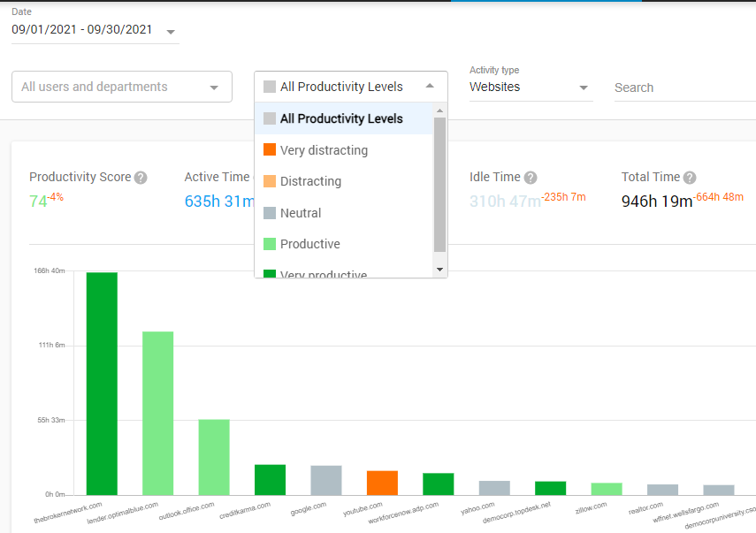The image size is (756, 533).
Task: Open the date range dropdown
Action: click(x=171, y=32)
